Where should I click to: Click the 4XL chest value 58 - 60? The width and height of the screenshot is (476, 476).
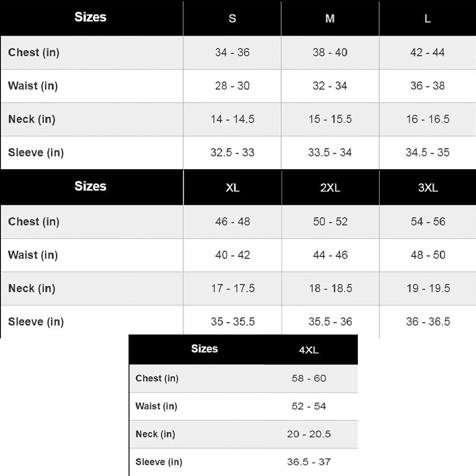(309, 378)
